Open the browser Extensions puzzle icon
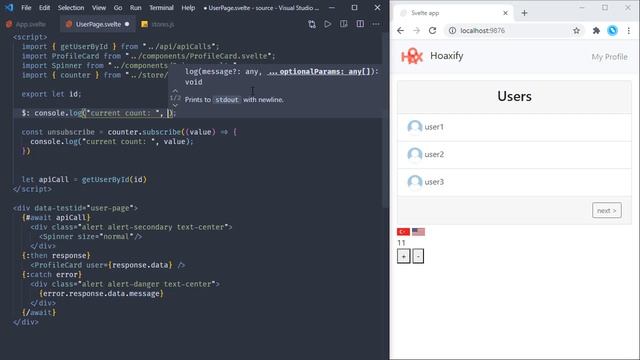 tap(596, 31)
